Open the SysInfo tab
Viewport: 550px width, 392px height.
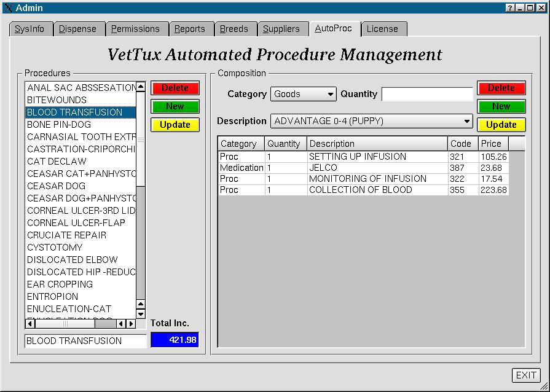point(31,29)
